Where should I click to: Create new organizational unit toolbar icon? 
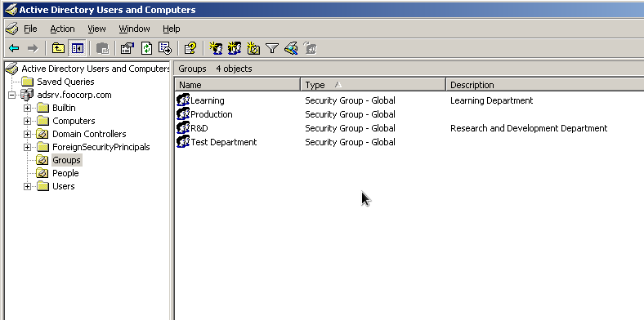[x=253, y=48]
